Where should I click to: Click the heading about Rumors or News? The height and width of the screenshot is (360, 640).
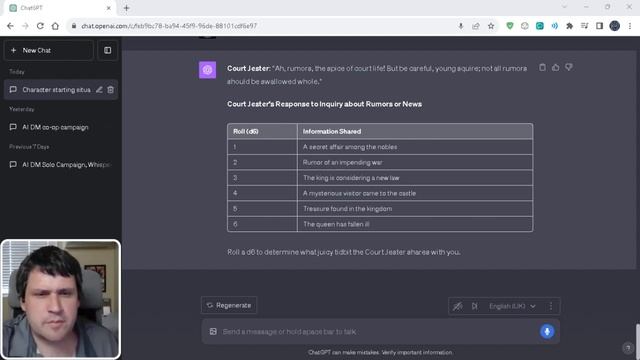324,104
